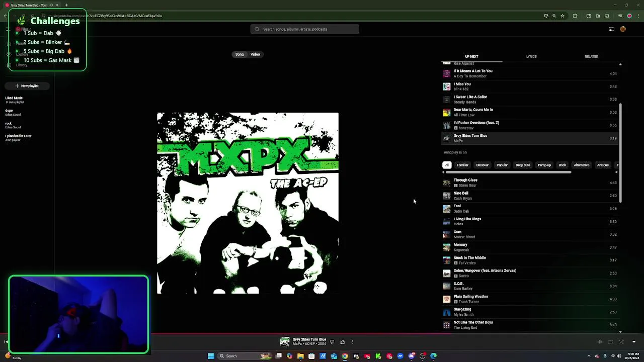The width and height of the screenshot is (644, 362).
Task: Click the search songs, albums, artists field
Action: pos(305,29)
